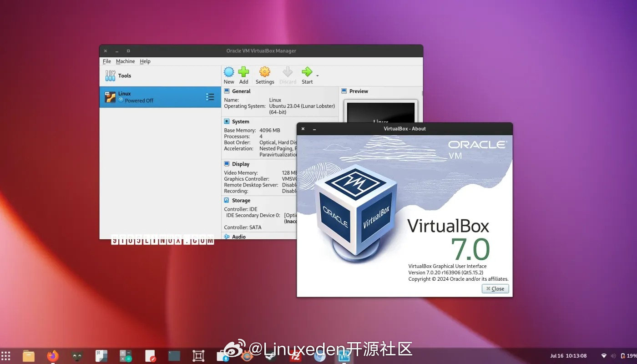Click the Wi-Fi icon in system tray
637x364 pixels.
pos(604,356)
